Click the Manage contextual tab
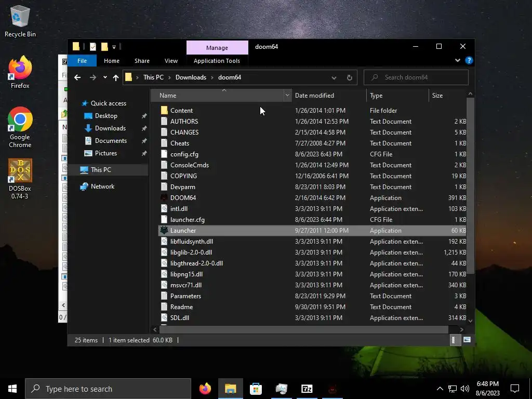This screenshot has height=399, width=532. [217, 47]
